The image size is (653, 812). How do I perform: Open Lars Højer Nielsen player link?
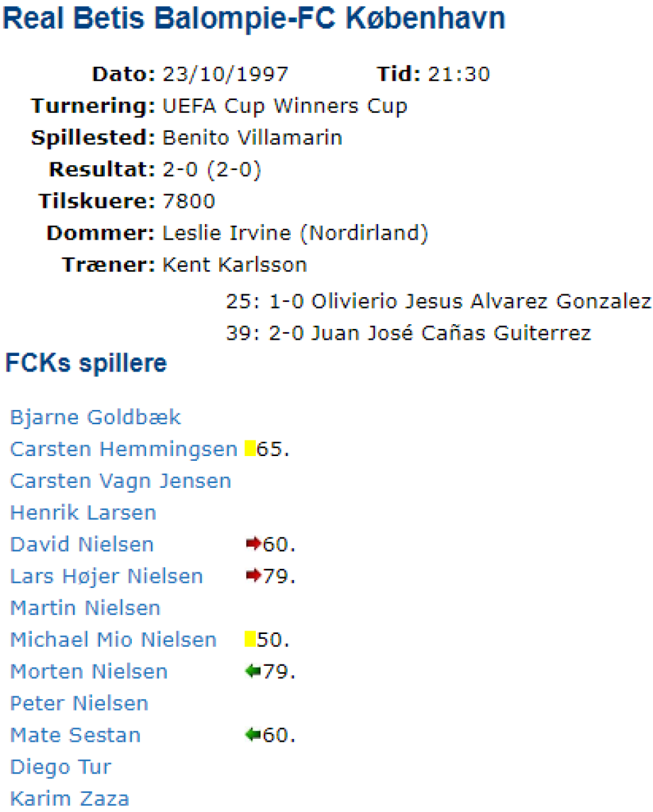(106, 577)
